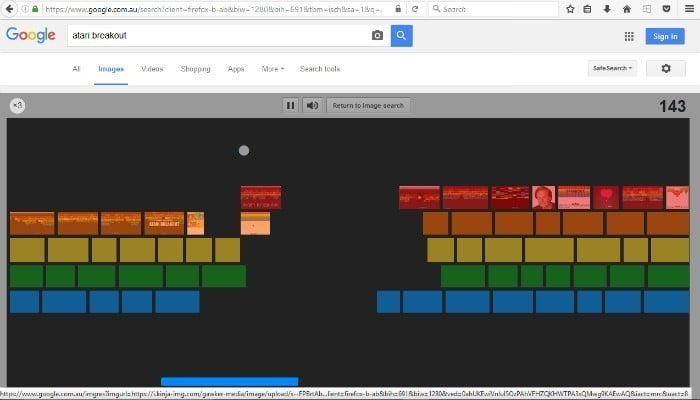Click the blue paddle at bottom
Viewport: 700px width, 400px height.
[229, 381]
